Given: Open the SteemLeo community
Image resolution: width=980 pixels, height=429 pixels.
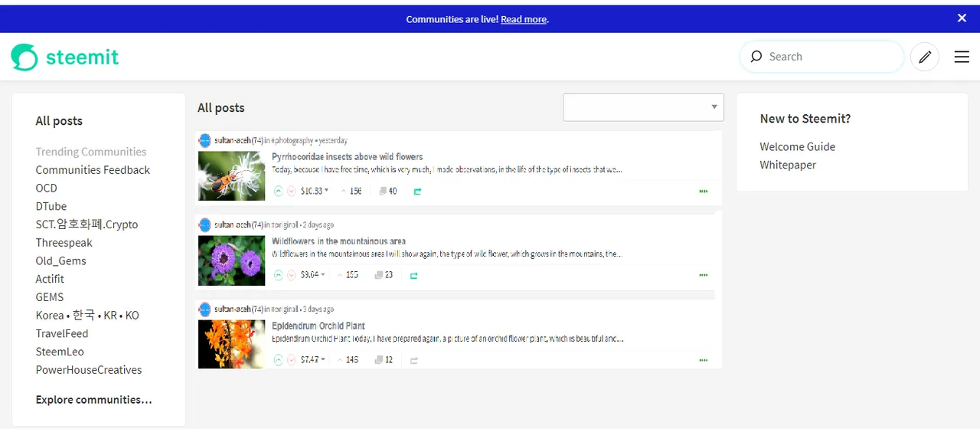Looking at the screenshot, I should [x=60, y=352].
